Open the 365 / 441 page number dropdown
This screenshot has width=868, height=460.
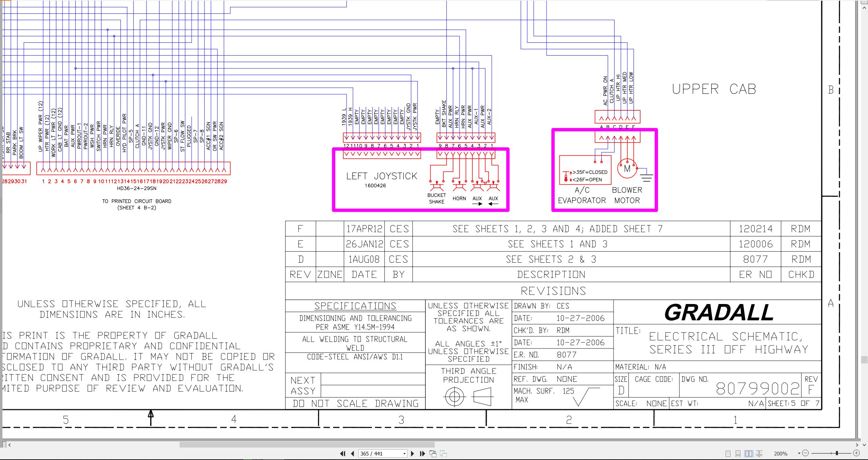pyautogui.click(x=404, y=454)
